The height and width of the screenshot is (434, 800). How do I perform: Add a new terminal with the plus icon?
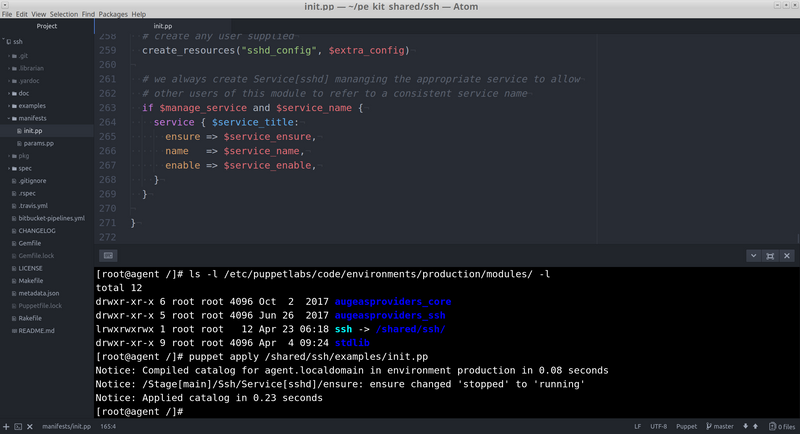pyautogui.click(x=6, y=427)
